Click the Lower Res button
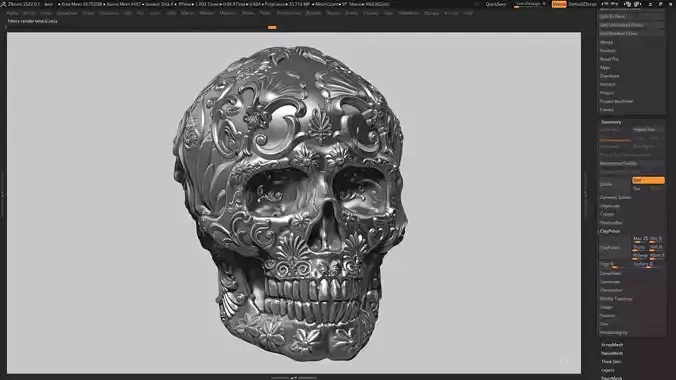This screenshot has height=380, width=676. [615, 129]
